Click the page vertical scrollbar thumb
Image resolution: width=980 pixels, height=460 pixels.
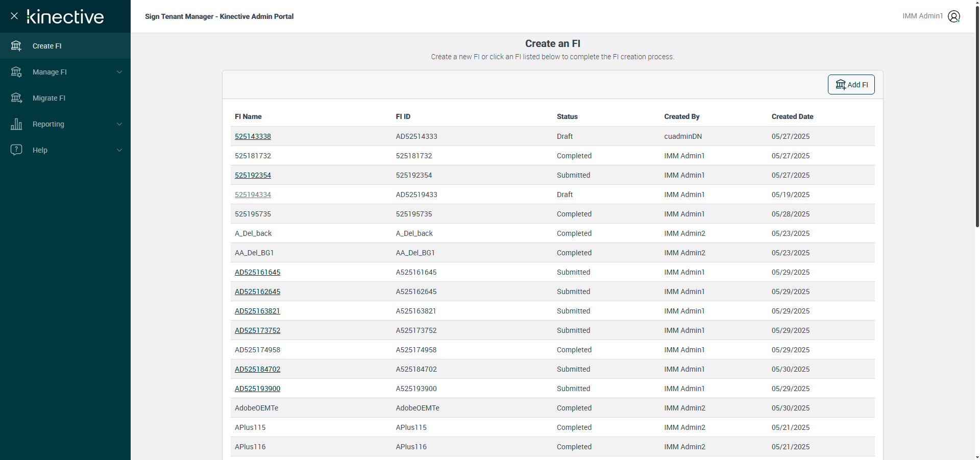click(977, 116)
